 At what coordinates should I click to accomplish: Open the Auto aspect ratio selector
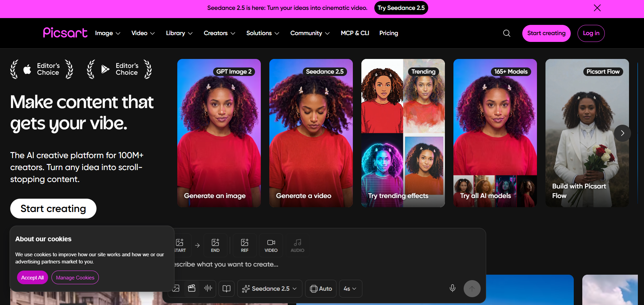pos(321,289)
